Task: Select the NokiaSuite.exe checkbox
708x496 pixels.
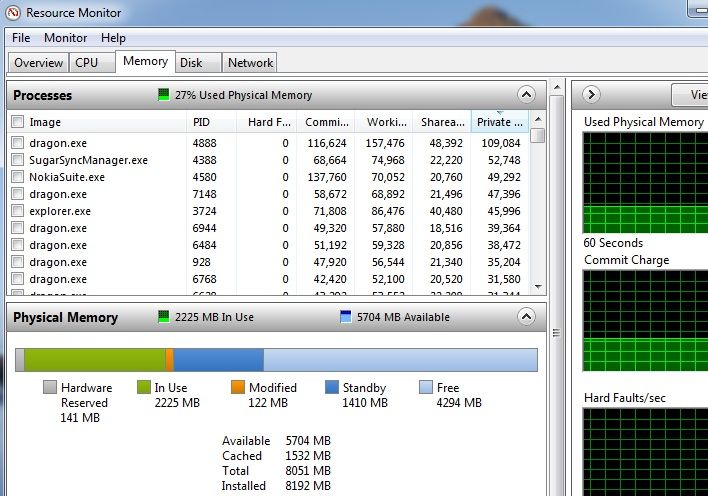Action: pos(17,177)
